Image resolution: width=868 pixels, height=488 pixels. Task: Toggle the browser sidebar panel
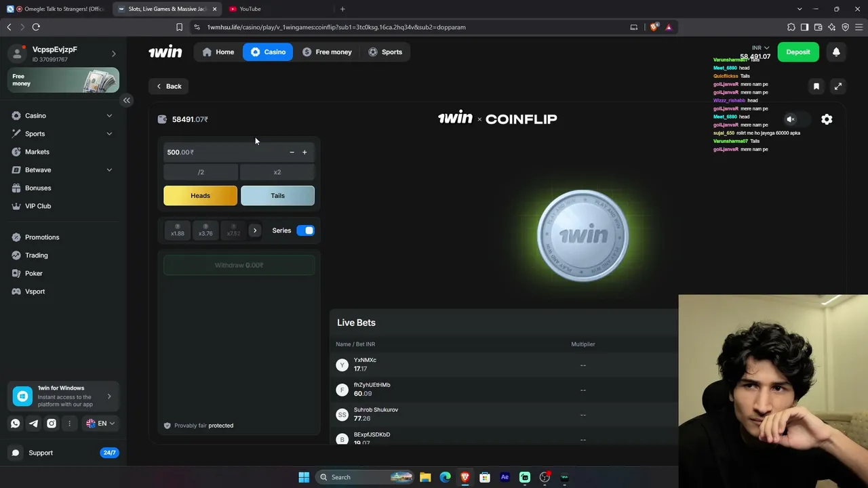[804, 27]
